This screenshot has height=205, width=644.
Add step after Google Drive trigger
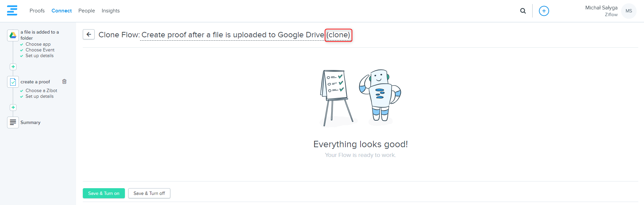[13, 67]
